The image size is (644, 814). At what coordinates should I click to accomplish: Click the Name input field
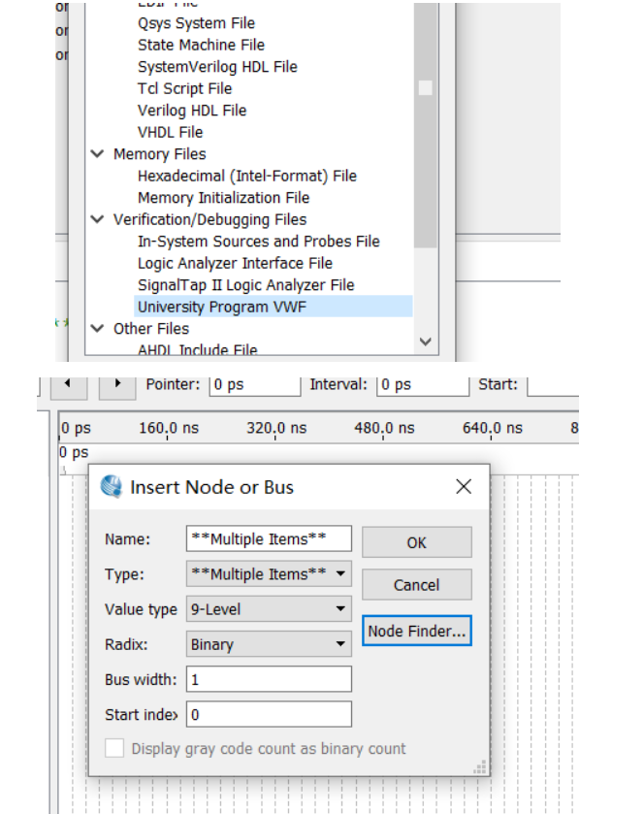(x=269, y=538)
